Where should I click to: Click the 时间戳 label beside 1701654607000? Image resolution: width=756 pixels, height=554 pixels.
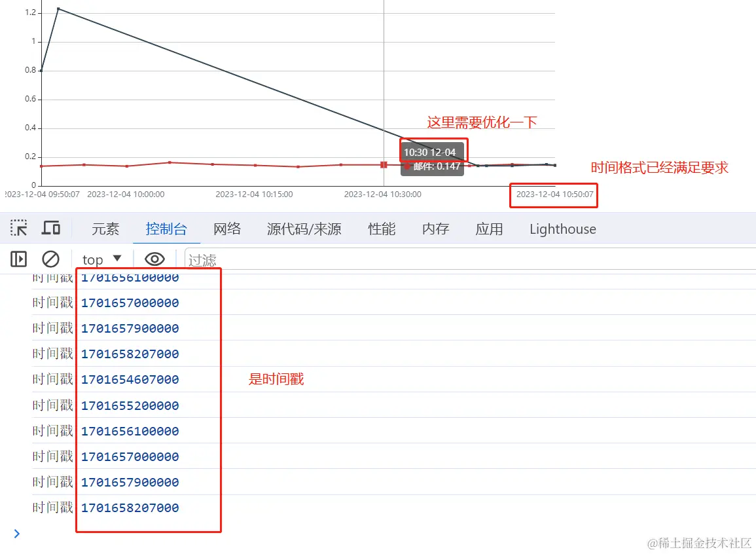tap(53, 379)
